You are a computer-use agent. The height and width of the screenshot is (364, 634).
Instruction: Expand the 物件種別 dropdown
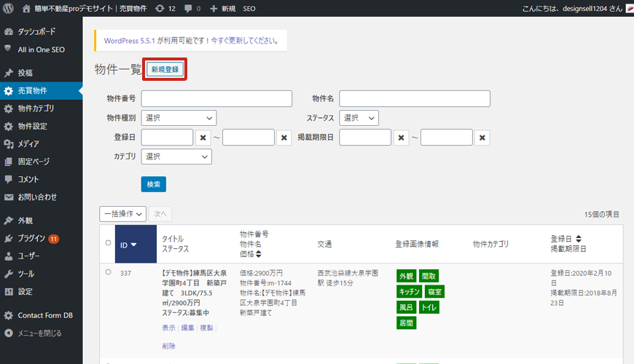179,118
